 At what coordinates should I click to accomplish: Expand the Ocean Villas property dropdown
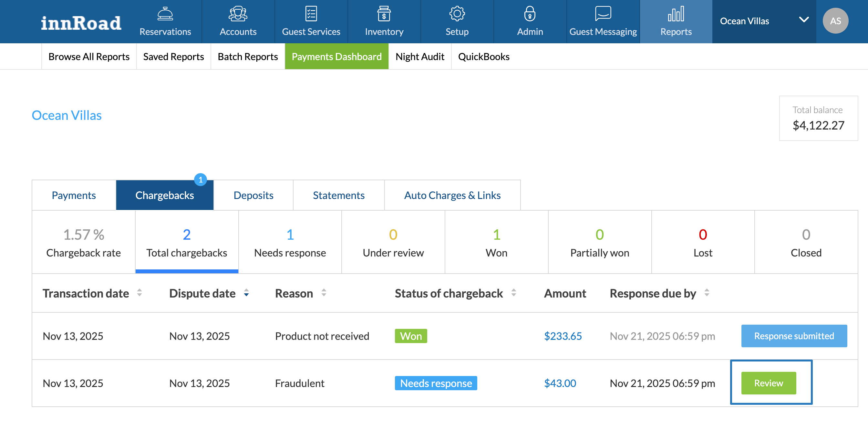point(804,20)
